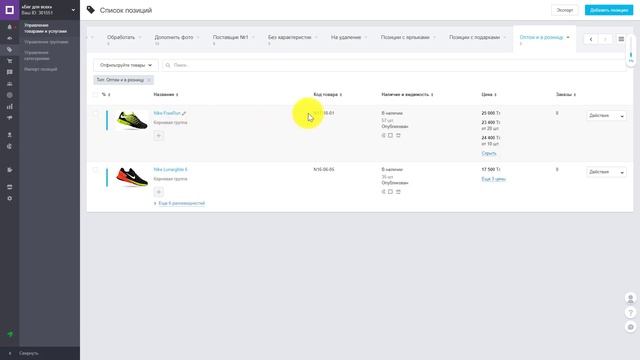Open the chat messages sidebar icon
The width and height of the screenshot is (640, 360).
pyautogui.click(x=9, y=72)
